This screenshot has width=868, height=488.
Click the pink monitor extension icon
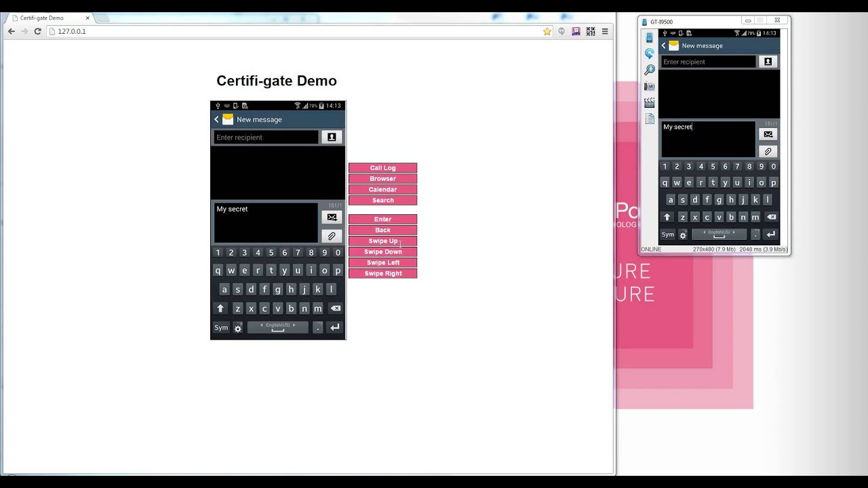tap(576, 31)
